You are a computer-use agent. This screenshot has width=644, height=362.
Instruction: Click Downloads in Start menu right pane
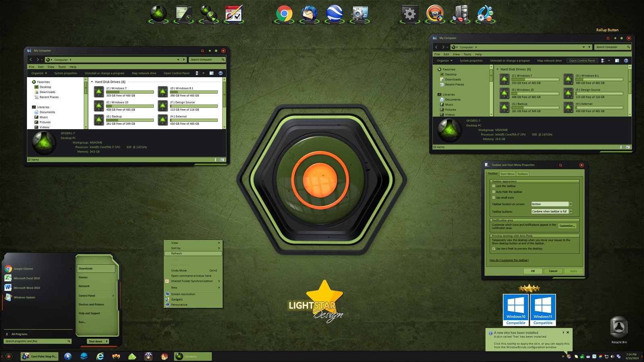(96, 268)
